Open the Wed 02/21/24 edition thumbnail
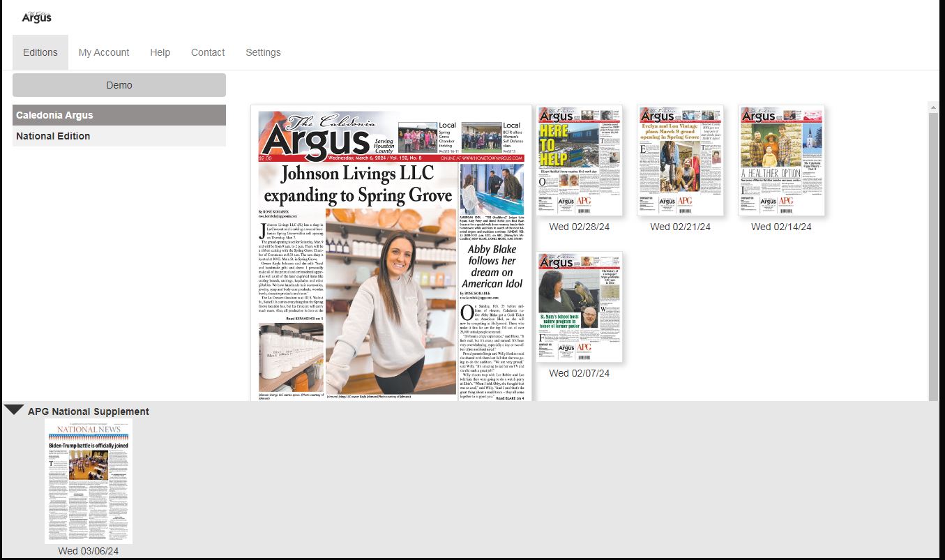Viewport: 945px width, 560px height. pyautogui.click(x=680, y=160)
